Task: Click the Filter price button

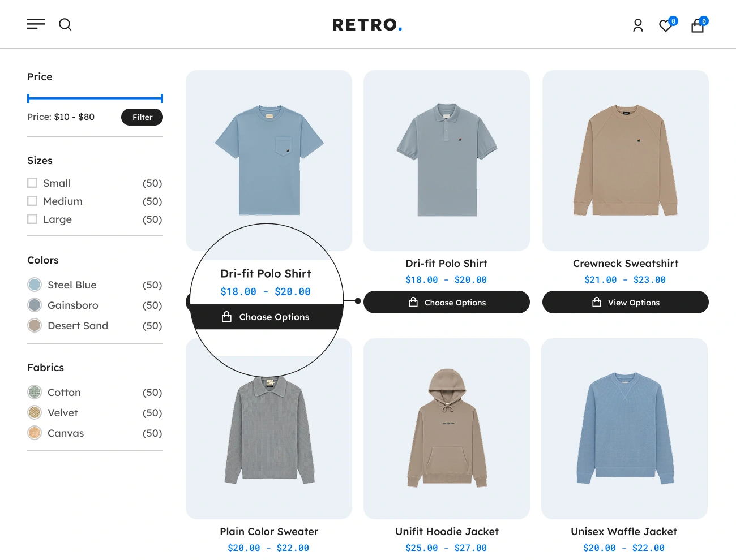Action: [x=142, y=117]
